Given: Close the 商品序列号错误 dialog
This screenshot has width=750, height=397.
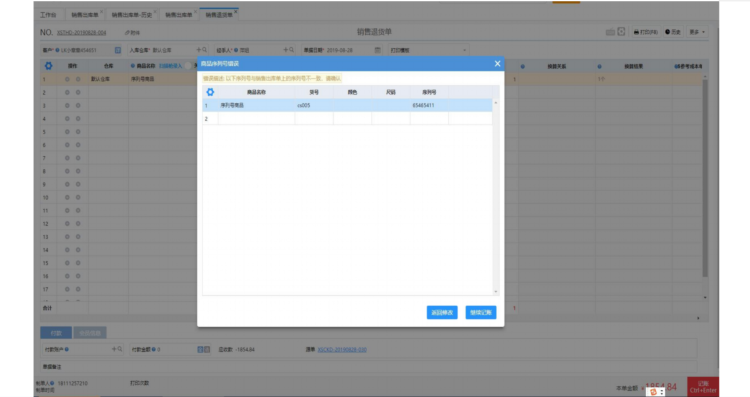Looking at the screenshot, I should coord(497,64).
